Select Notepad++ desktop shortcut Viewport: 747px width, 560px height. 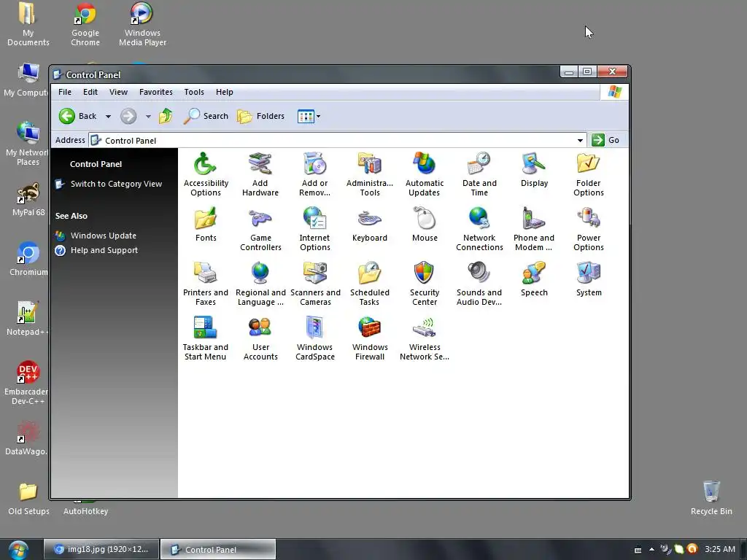pyautogui.click(x=28, y=318)
